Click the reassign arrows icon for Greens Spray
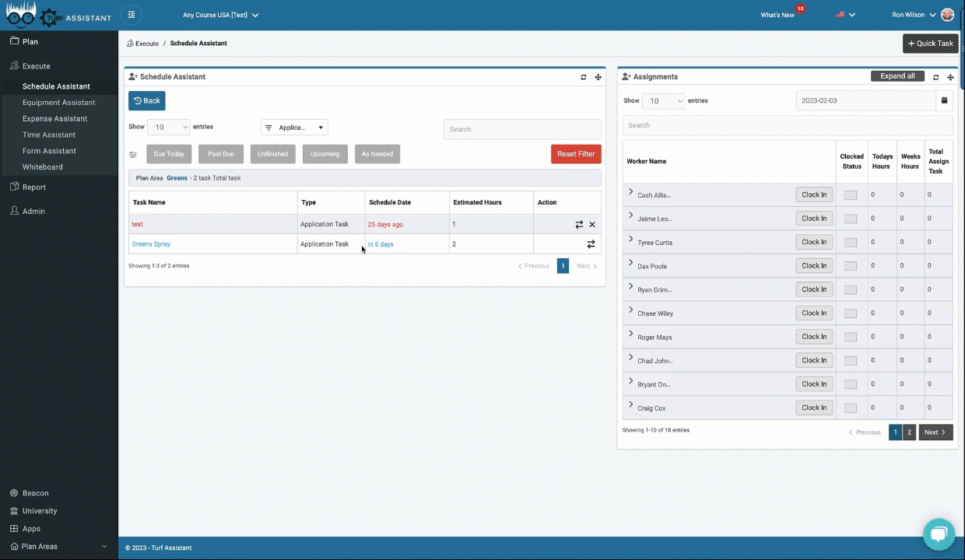Screen dimensions: 965x560 tap(591, 243)
